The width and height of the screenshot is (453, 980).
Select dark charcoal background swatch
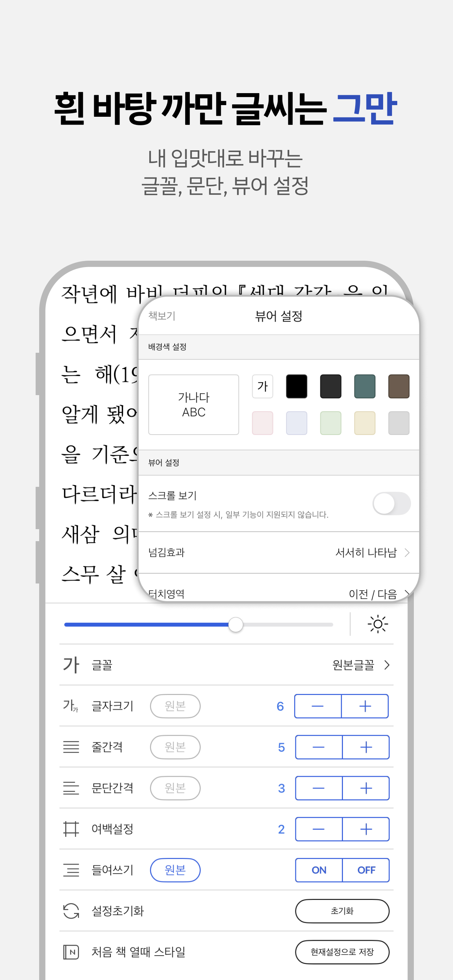point(331,386)
